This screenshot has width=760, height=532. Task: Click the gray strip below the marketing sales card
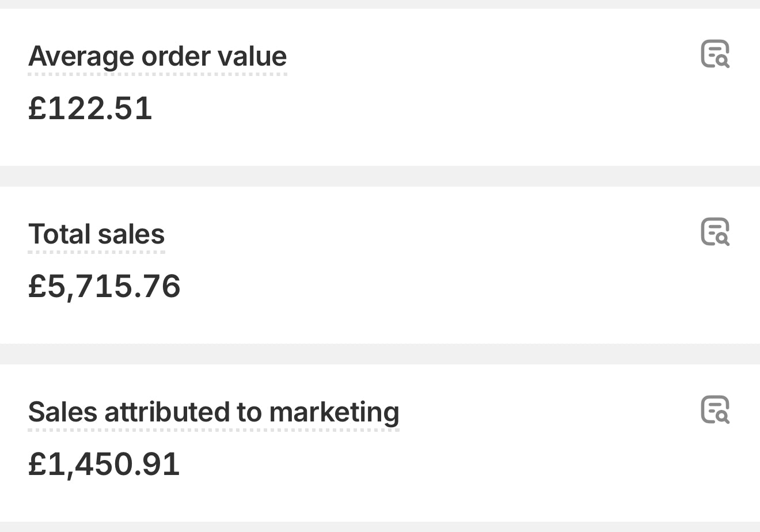pyautogui.click(x=380, y=527)
